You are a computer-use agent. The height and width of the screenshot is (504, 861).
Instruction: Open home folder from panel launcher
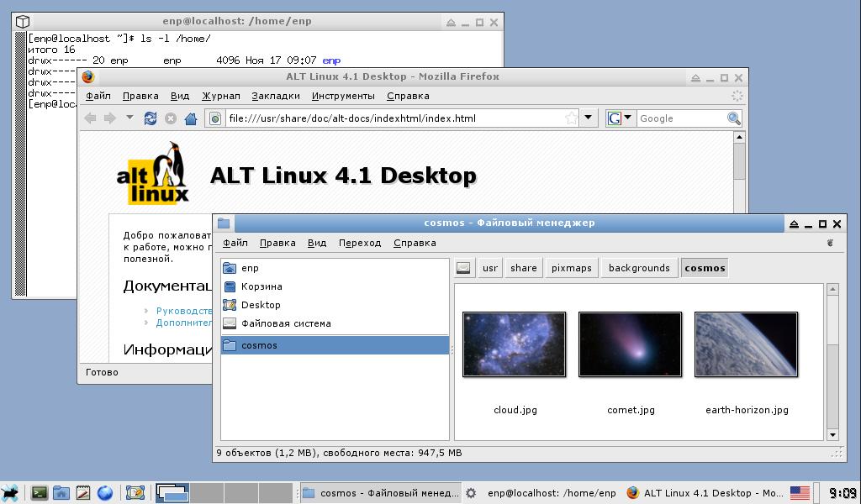(x=61, y=492)
